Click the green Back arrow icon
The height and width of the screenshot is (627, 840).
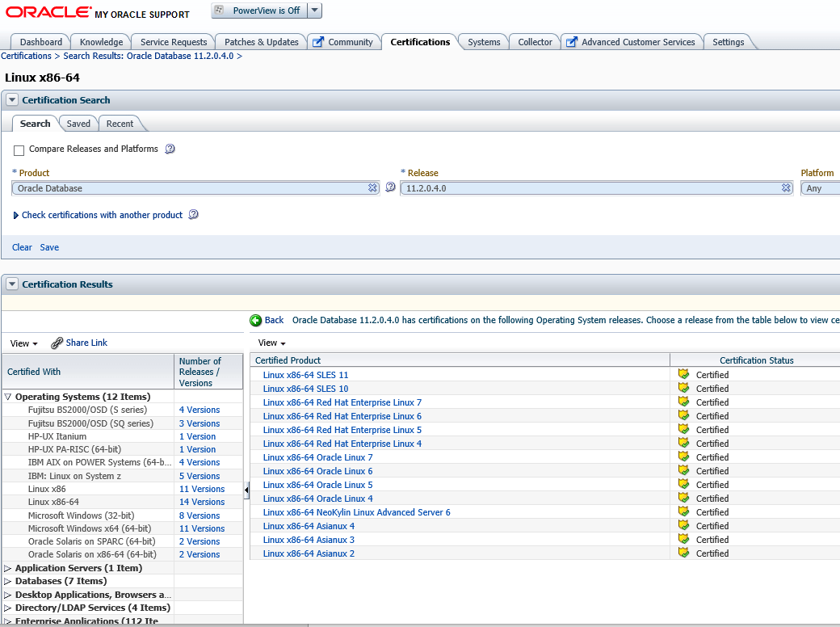(255, 321)
